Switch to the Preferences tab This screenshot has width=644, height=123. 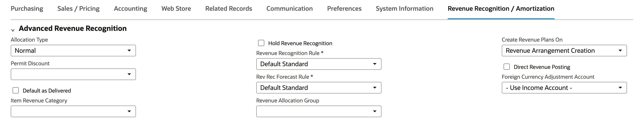click(344, 8)
